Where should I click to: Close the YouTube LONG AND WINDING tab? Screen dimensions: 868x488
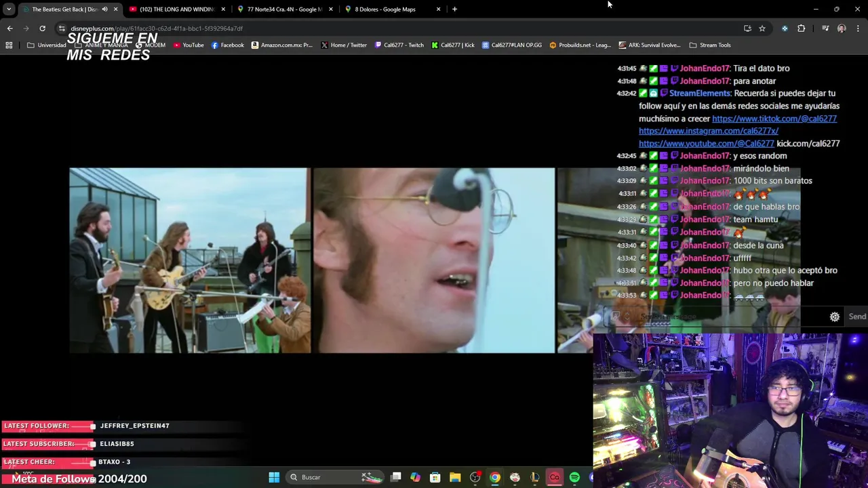pos(223,9)
